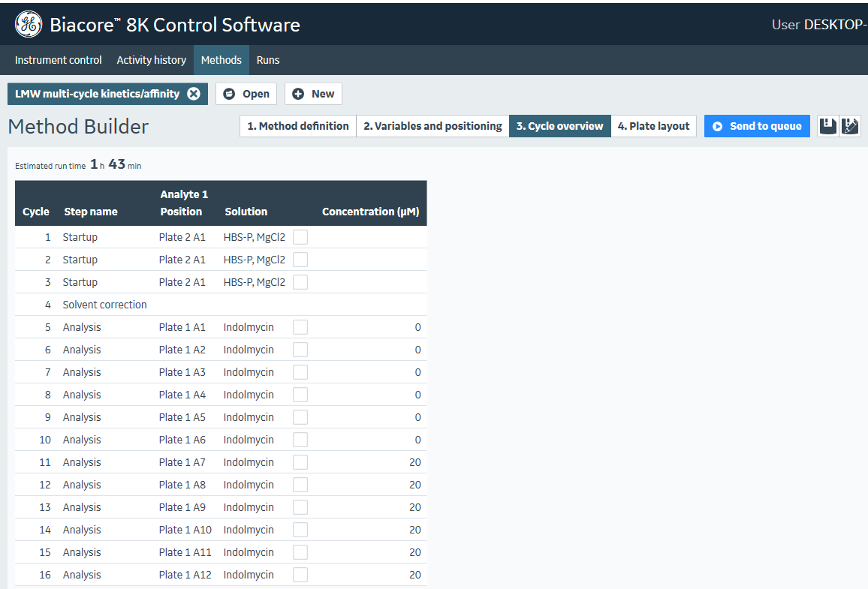Image resolution: width=868 pixels, height=589 pixels.
Task: Click the GE logo icon
Action: click(x=29, y=25)
